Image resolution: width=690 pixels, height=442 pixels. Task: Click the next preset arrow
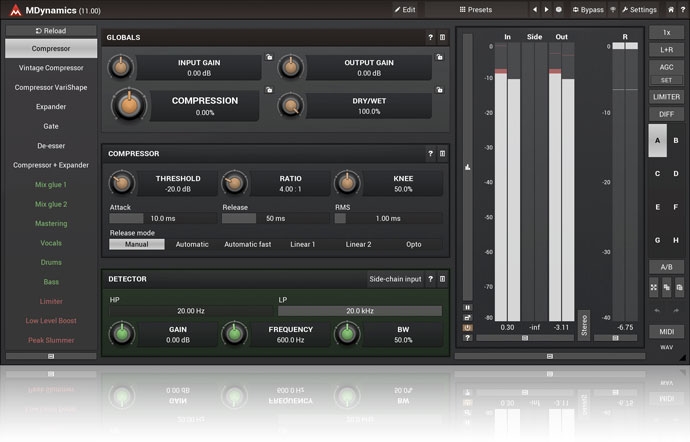click(x=546, y=9)
